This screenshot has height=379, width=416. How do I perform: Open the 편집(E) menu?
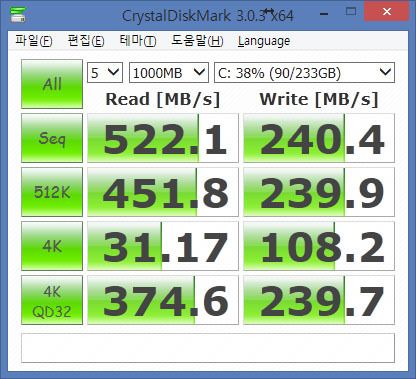tap(86, 41)
